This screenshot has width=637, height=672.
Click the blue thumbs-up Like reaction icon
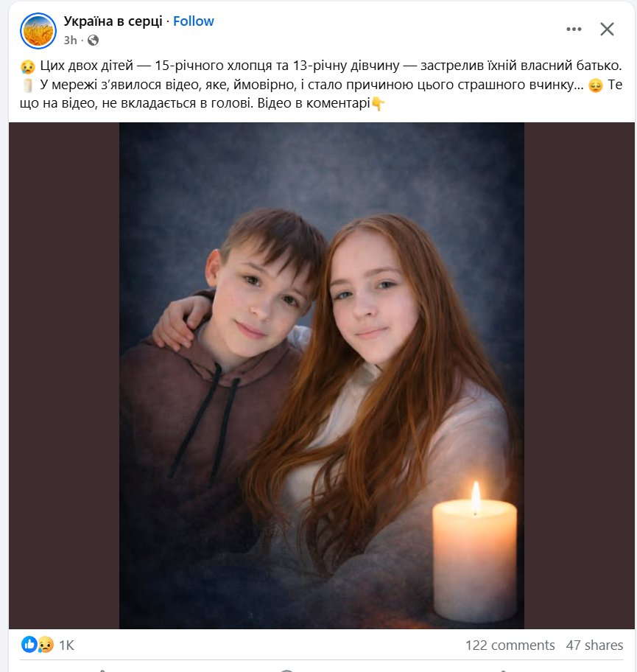[x=29, y=645]
